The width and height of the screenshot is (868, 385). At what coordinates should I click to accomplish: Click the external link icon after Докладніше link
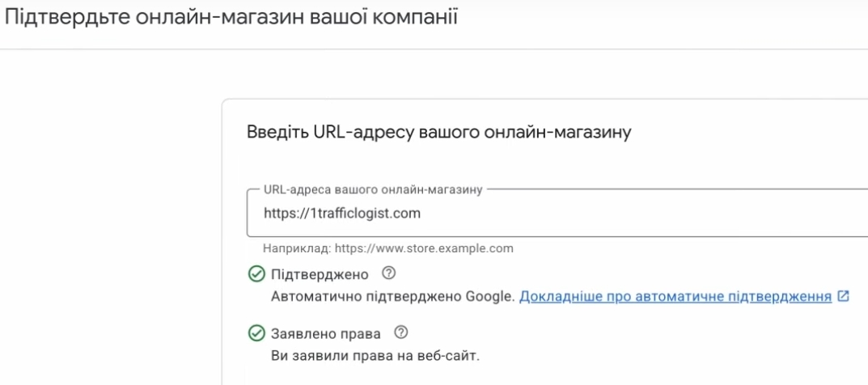844,296
